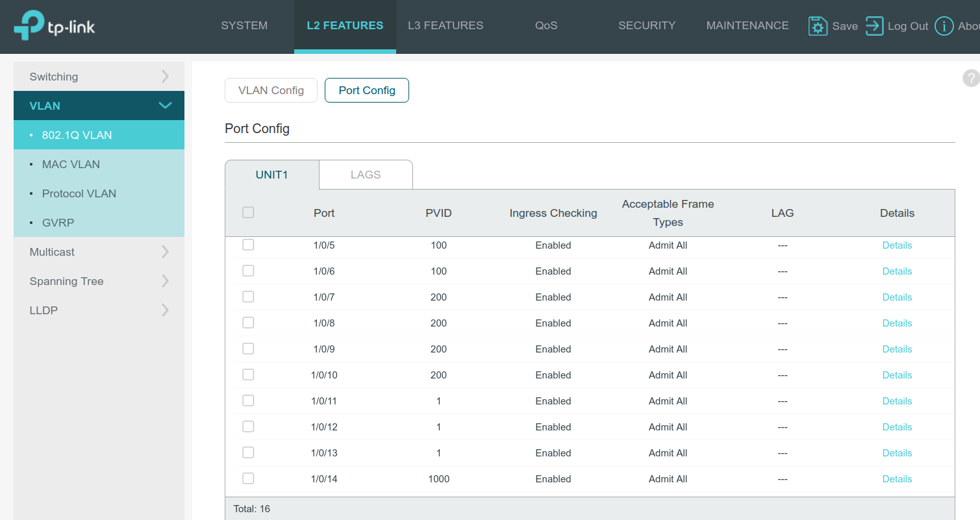This screenshot has height=520, width=980.
Task: Click Enabled in port 1/0/9 row
Action: click(x=553, y=349)
